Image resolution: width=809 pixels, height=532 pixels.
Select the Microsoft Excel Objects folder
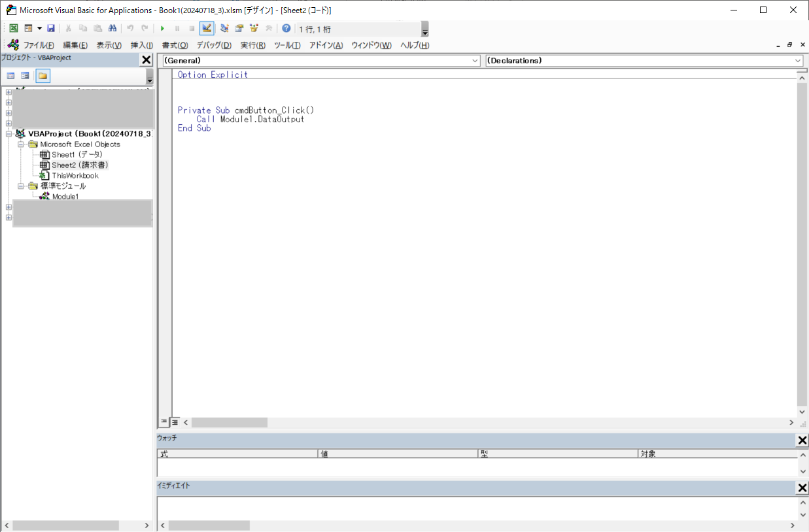click(x=80, y=144)
